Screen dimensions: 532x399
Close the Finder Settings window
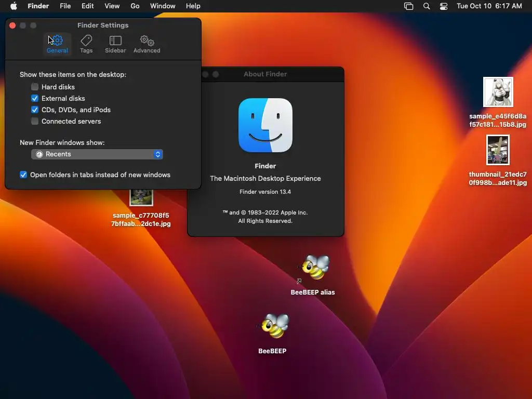[x=12, y=25]
